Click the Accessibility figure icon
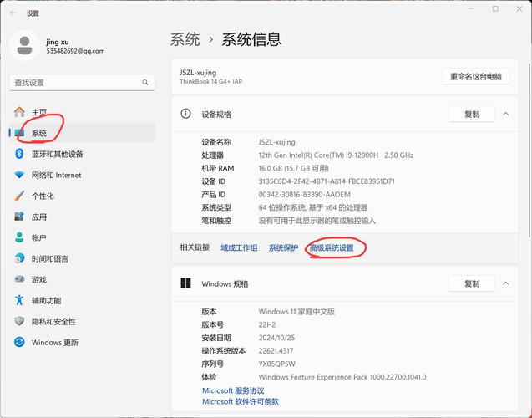532x418 pixels. (x=19, y=300)
